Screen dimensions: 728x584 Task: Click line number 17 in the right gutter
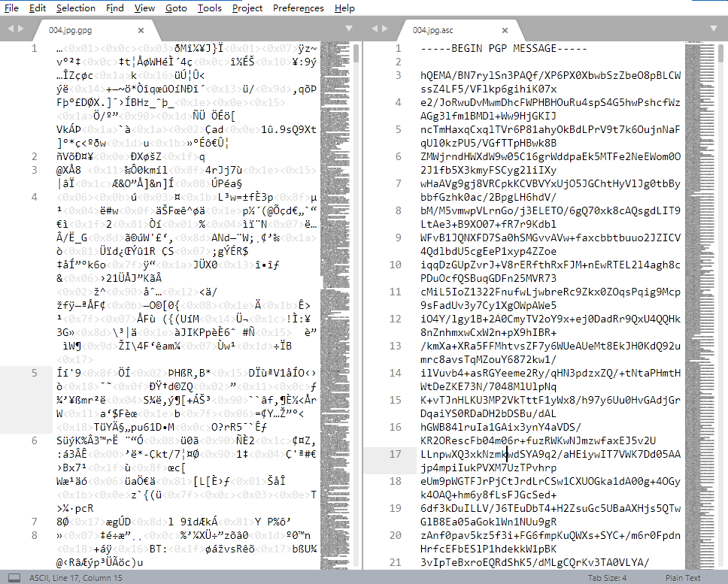396,455
